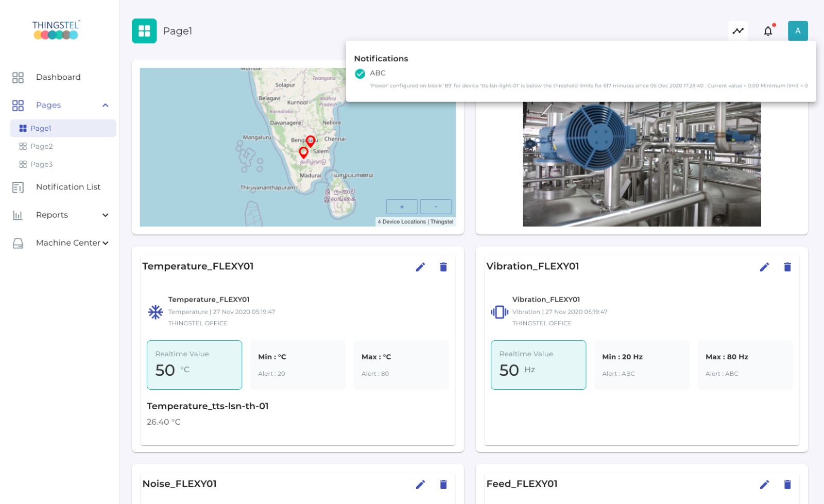Image resolution: width=824 pixels, height=504 pixels.
Task: Expand the Machine Center menu
Action: (x=105, y=243)
